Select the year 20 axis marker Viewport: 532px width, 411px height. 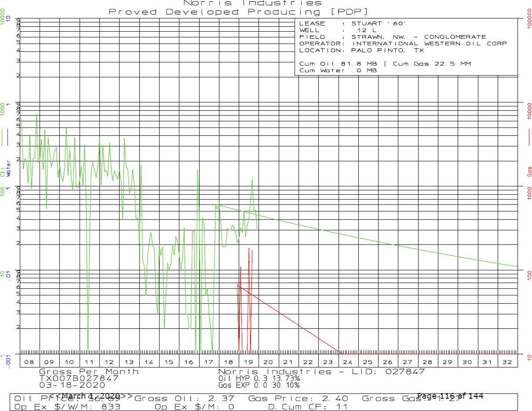268,362
